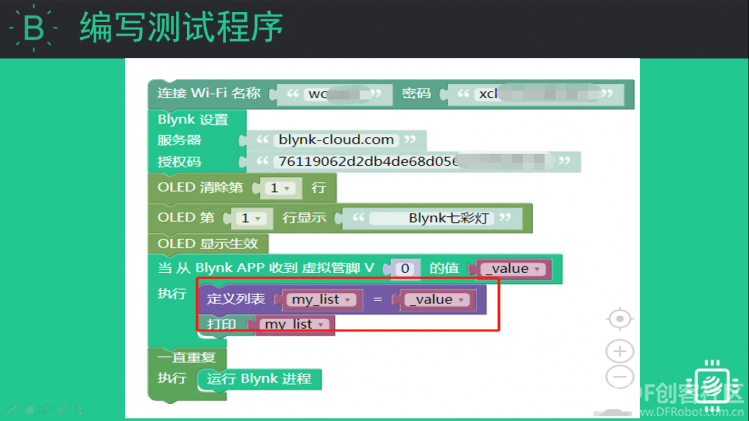Click the Blynk七彩灯 text field

coord(431,218)
